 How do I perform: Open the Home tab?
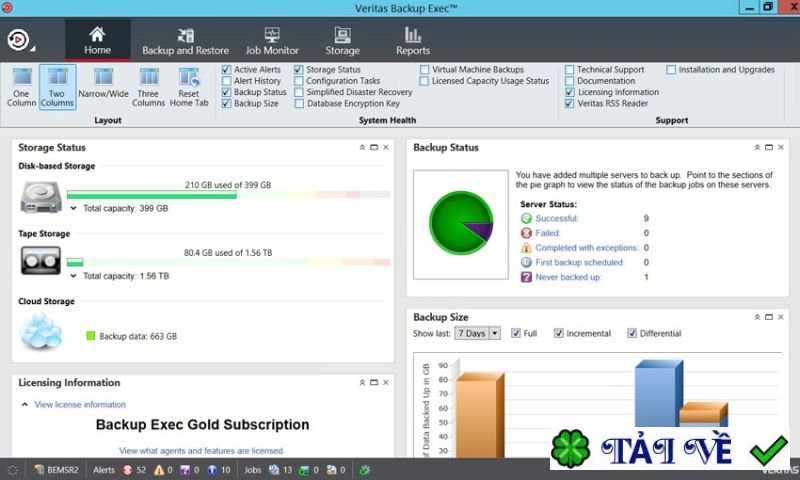(97, 40)
